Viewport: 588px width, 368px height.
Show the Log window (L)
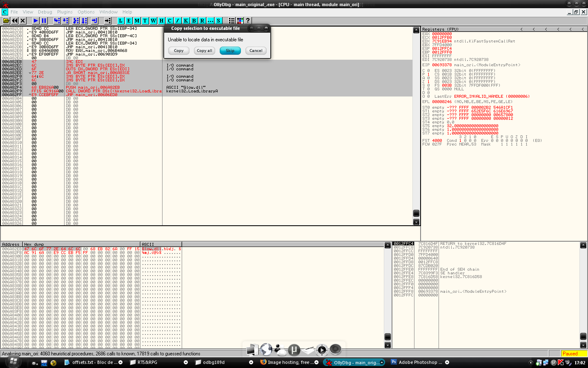click(x=120, y=20)
